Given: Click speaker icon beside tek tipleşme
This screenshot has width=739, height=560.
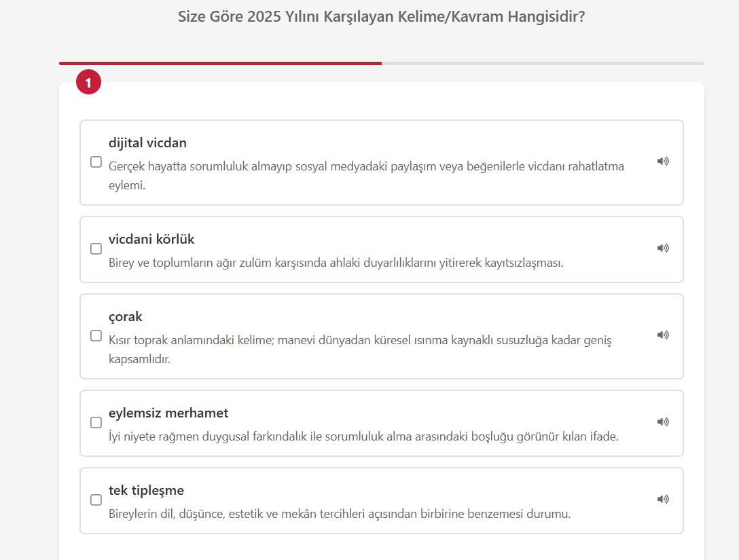Looking at the screenshot, I should pyautogui.click(x=662, y=500).
